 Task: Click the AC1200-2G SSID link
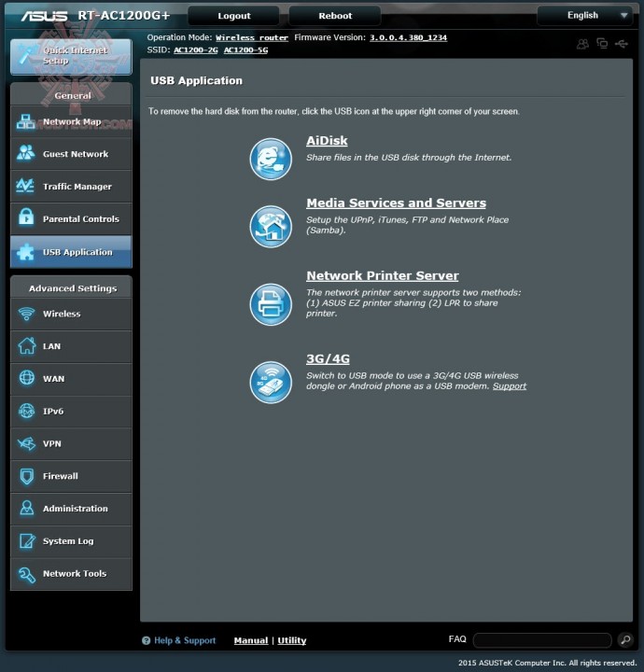coord(196,50)
